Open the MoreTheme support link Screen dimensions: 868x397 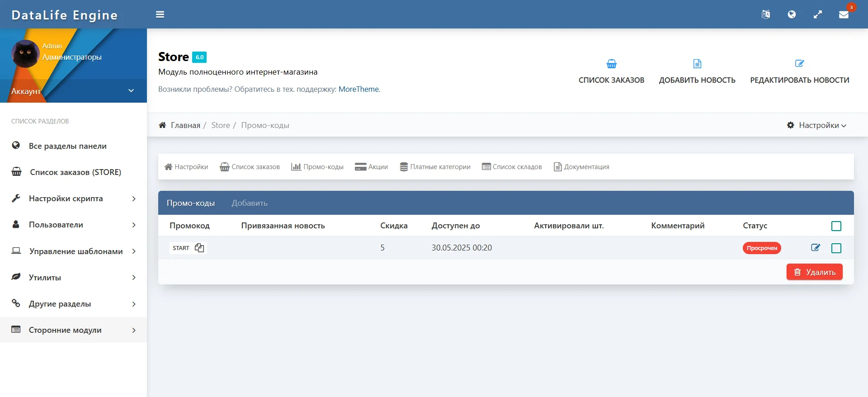click(359, 90)
